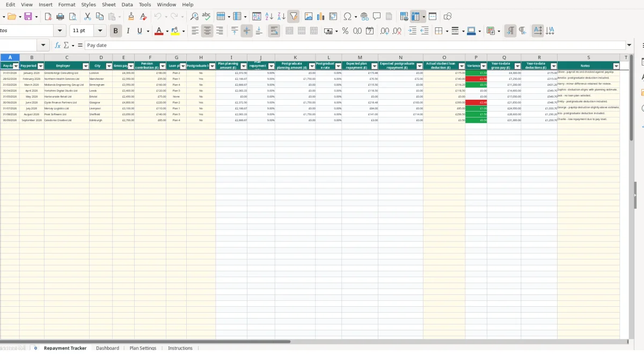Open the Styles menu
644x362 pixels.
pos(89,4)
